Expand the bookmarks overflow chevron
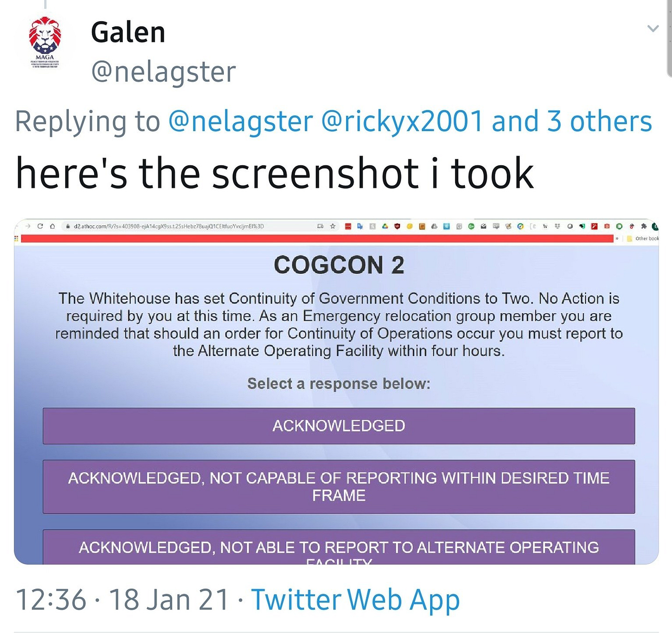 [x=617, y=238]
